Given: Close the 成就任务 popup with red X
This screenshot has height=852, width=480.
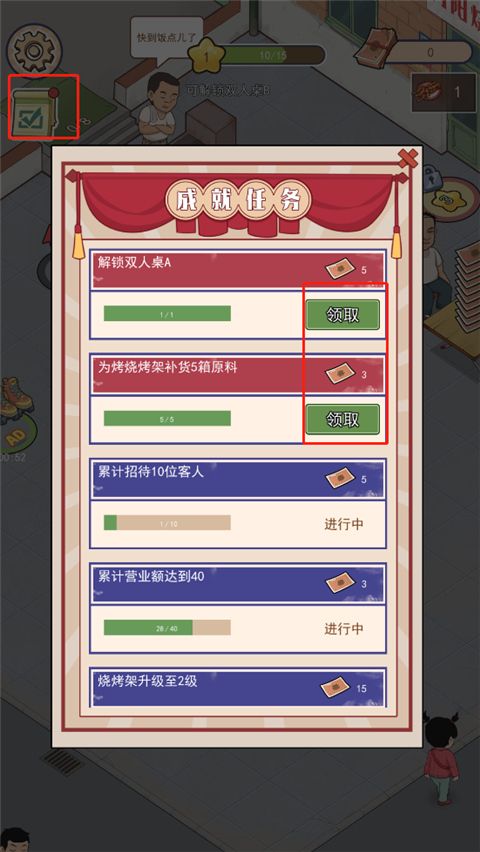Looking at the screenshot, I should 408,158.
